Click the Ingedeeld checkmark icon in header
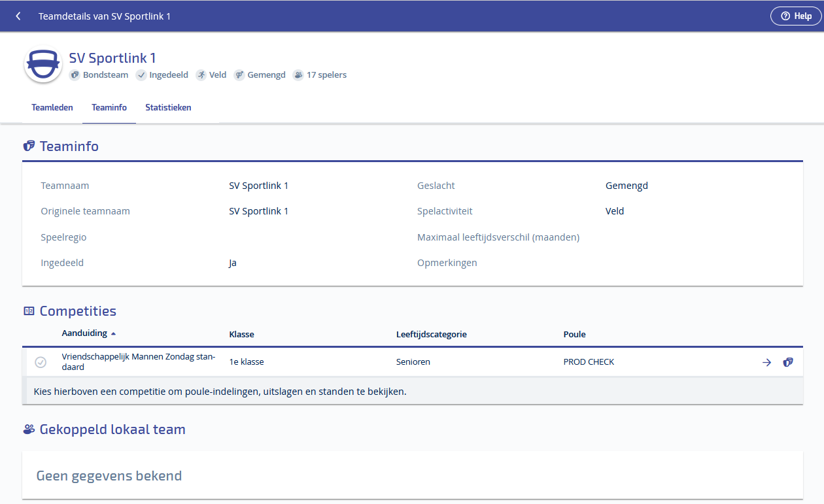824x504 pixels. (141, 75)
